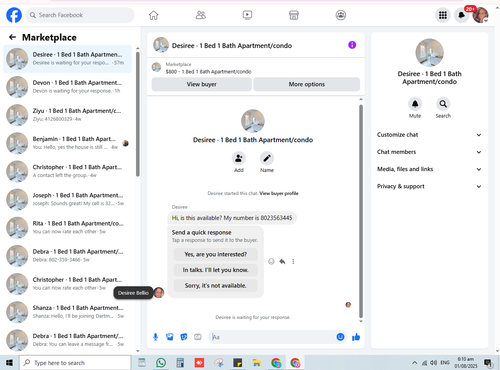Open File Explorer from the taskbar
Image resolution: width=500 pixels, height=370 pixels.
coord(256,363)
